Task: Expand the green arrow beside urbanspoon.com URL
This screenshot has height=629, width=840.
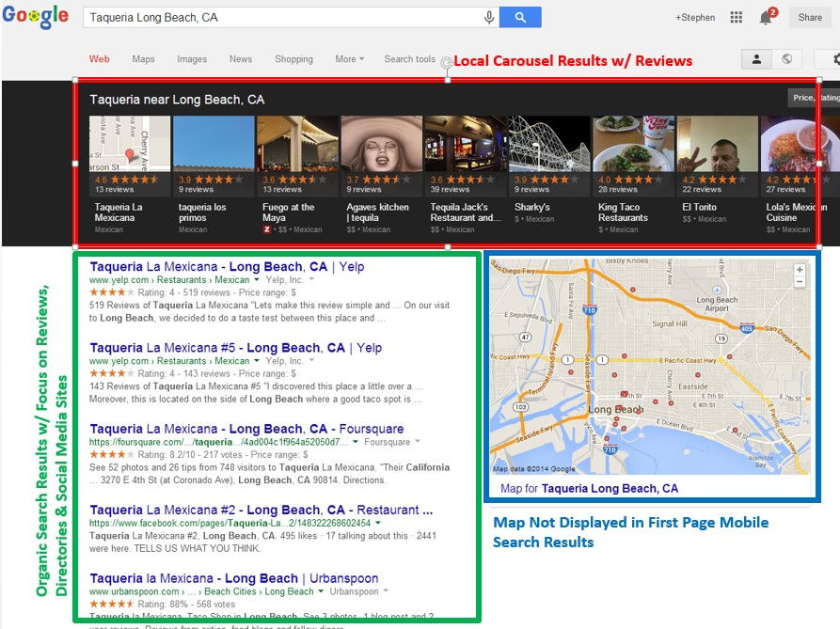Action: (321, 591)
